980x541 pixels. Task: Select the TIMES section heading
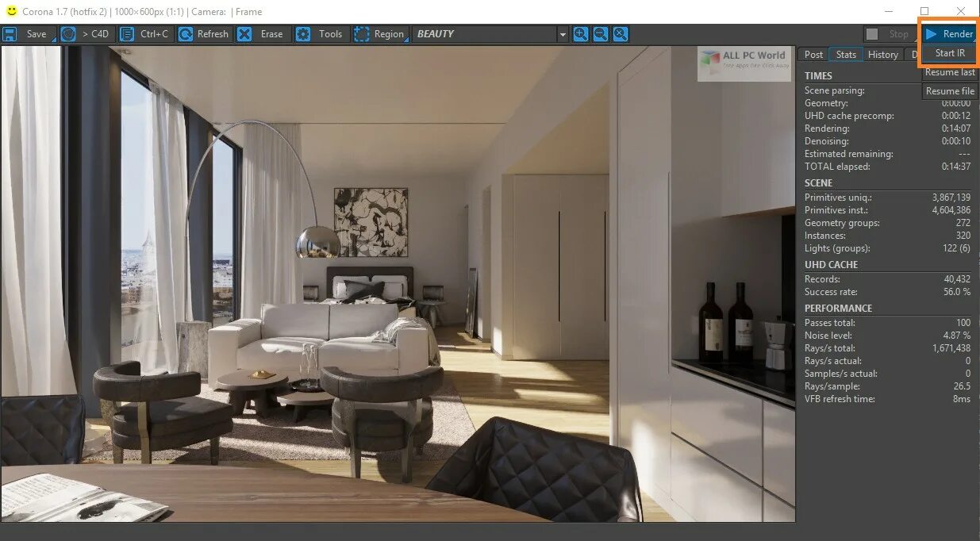pyautogui.click(x=818, y=76)
